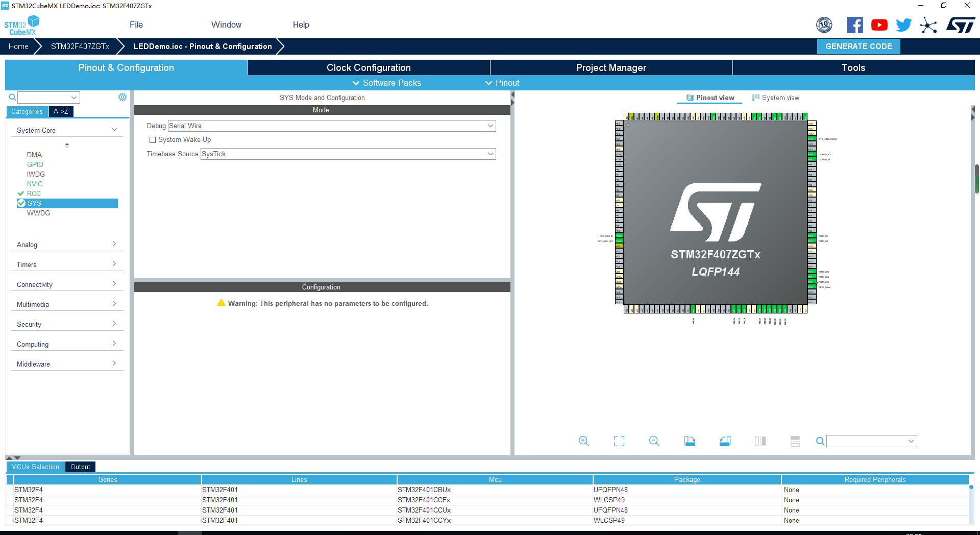Select the Categories tab
The width and height of the screenshot is (980, 535).
[27, 111]
